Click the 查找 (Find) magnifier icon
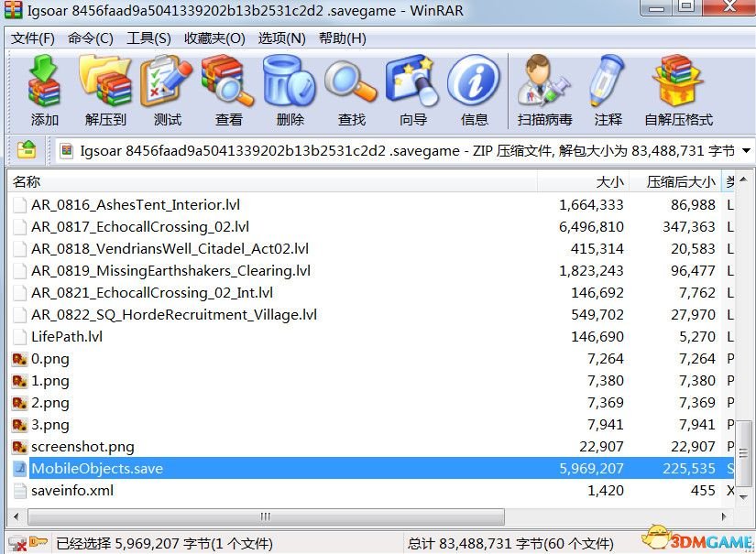 coord(351,81)
